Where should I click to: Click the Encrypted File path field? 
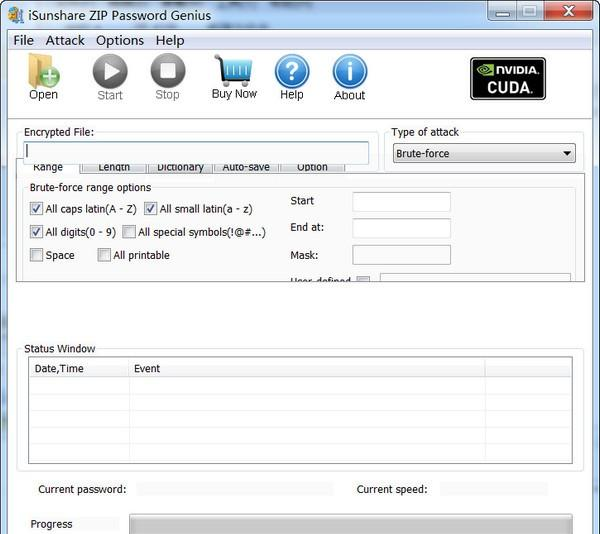coord(196,152)
